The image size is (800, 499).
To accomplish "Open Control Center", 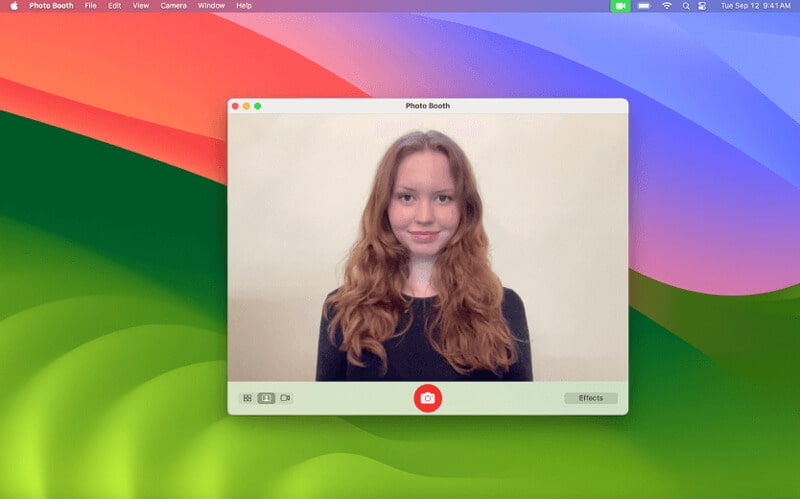I will [702, 6].
